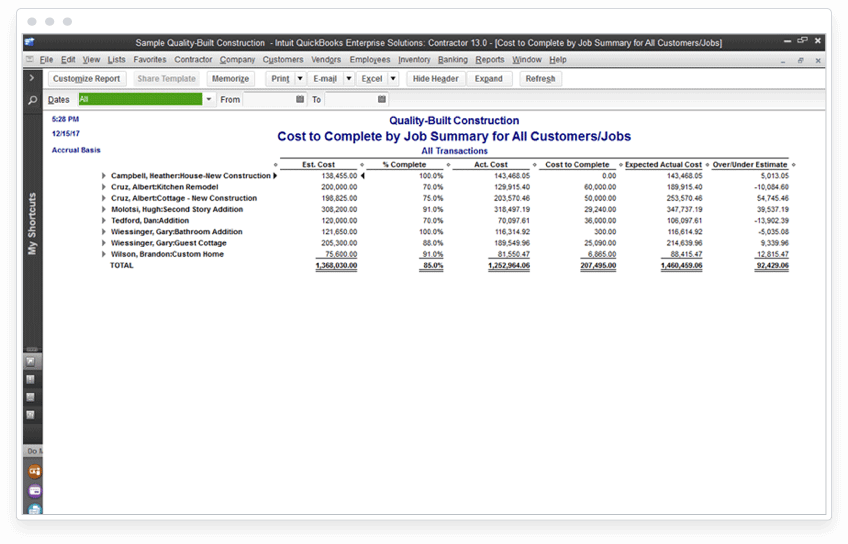Click the Act. Cost column header
This screenshot has width=848, height=544.
(491, 164)
